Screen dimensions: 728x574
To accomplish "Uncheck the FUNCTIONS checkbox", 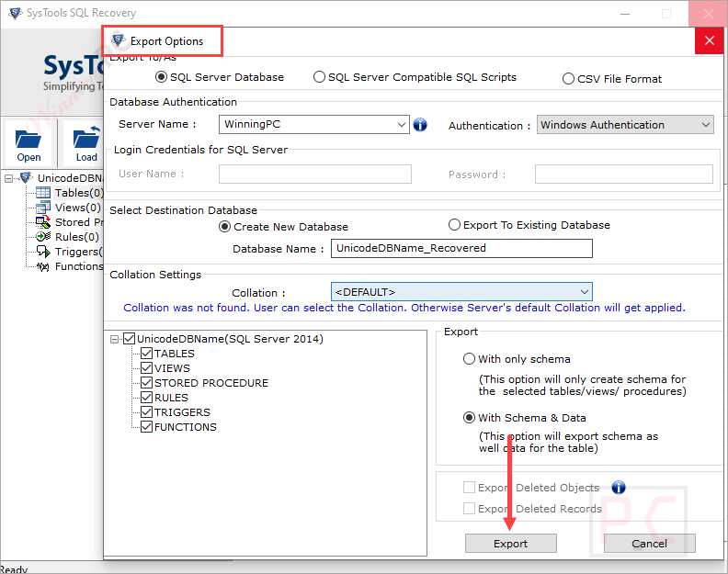I will click(147, 427).
